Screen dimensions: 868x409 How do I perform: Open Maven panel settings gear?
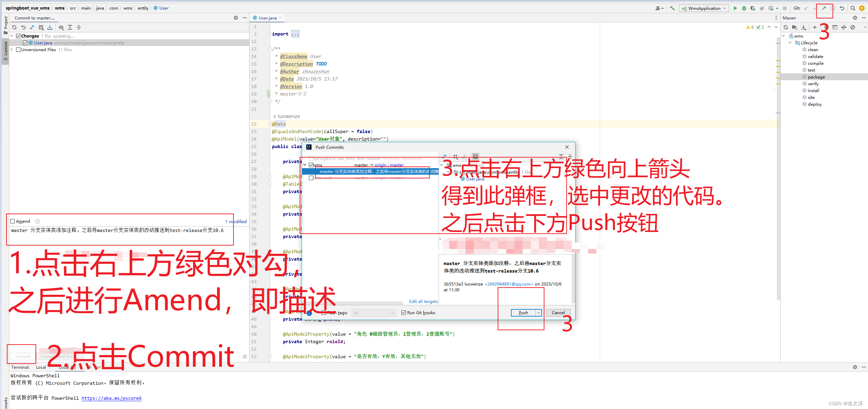tap(855, 18)
